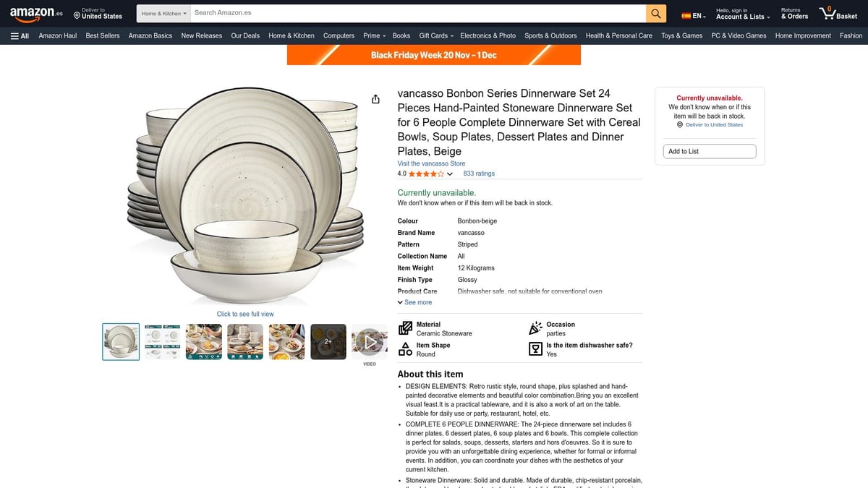The height and width of the screenshot is (488, 868).
Task: Click into the Search Amazon.es field
Action: tap(416, 13)
